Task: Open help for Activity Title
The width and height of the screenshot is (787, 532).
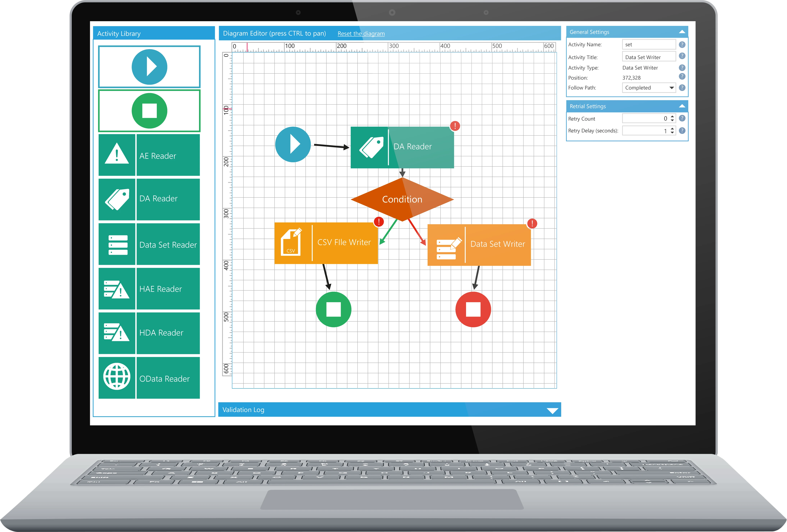Action: [x=682, y=56]
